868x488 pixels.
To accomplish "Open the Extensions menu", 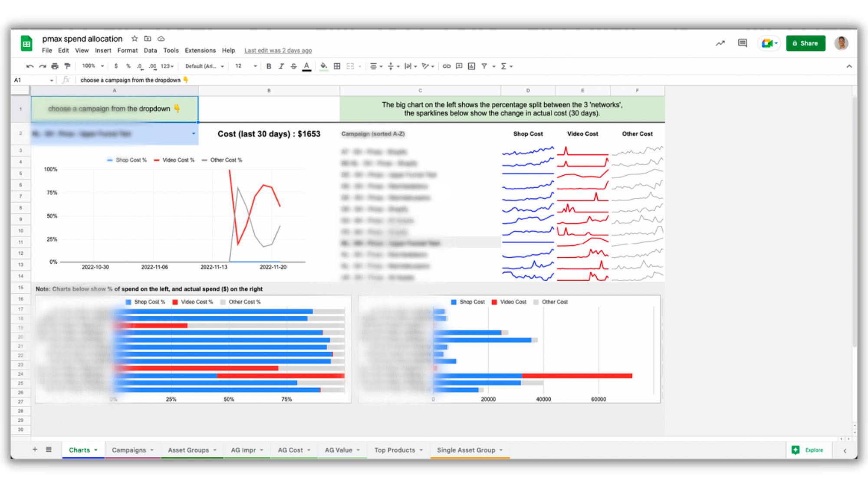I will tap(200, 50).
